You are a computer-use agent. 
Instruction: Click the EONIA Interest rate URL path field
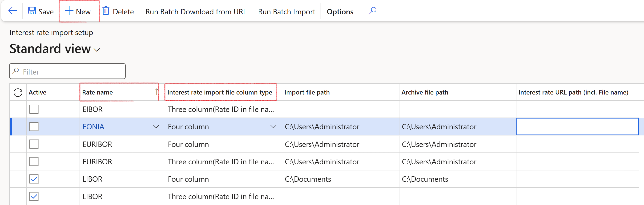(577, 126)
